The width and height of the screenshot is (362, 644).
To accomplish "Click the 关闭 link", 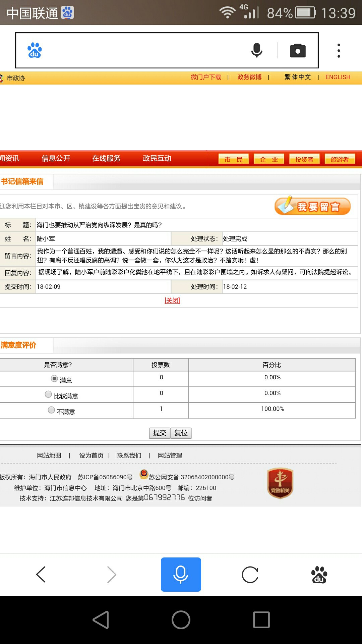I will pyautogui.click(x=172, y=301).
